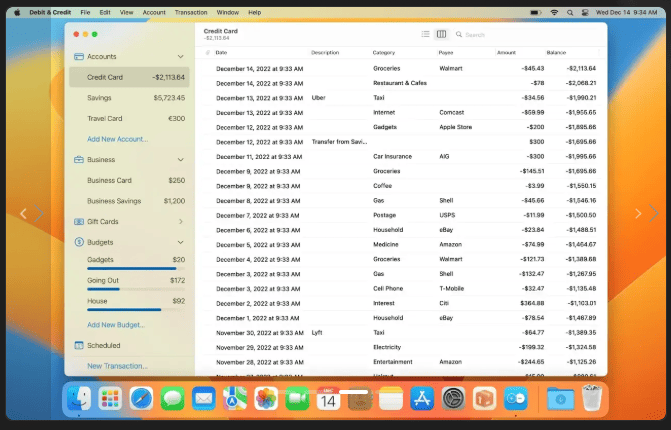
Task: Open the Transaction menu
Action: pos(191,12)
